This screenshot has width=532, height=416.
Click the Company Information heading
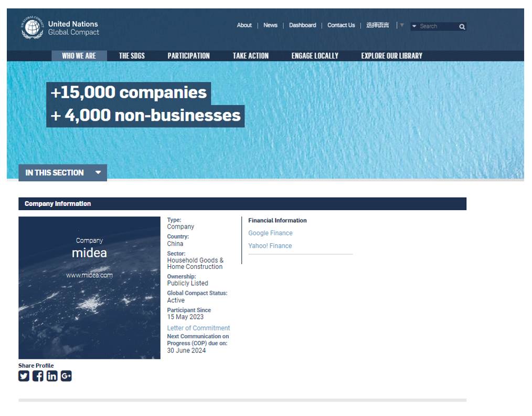coord(58,204)
